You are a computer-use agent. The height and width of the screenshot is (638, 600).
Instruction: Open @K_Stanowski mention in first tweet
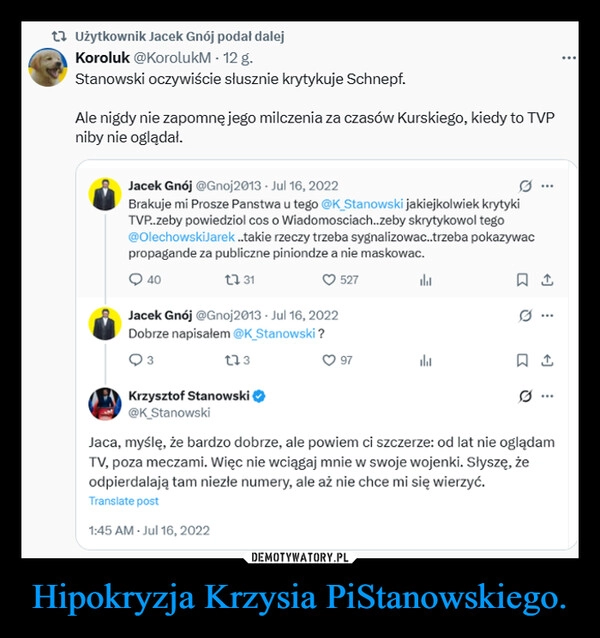tap(362, 203)
